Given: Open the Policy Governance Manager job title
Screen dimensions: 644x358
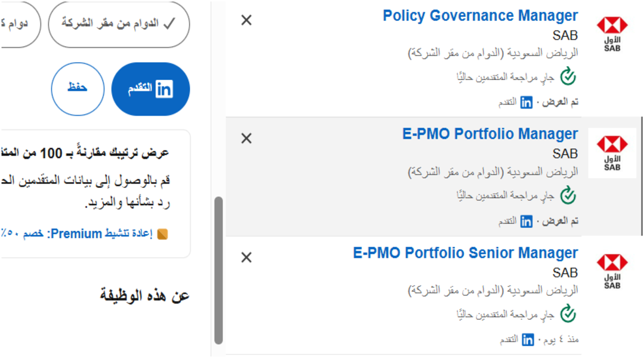Looking at the screenshot, I should tap(480, 16).
